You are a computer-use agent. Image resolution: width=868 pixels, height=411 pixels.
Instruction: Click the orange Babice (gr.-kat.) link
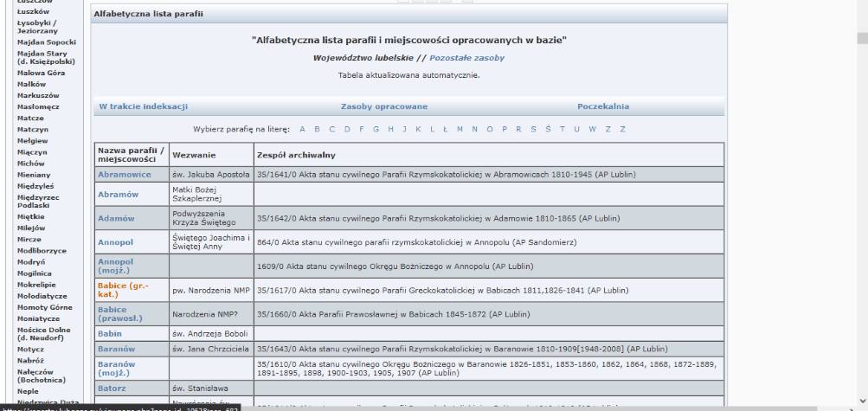124,289
